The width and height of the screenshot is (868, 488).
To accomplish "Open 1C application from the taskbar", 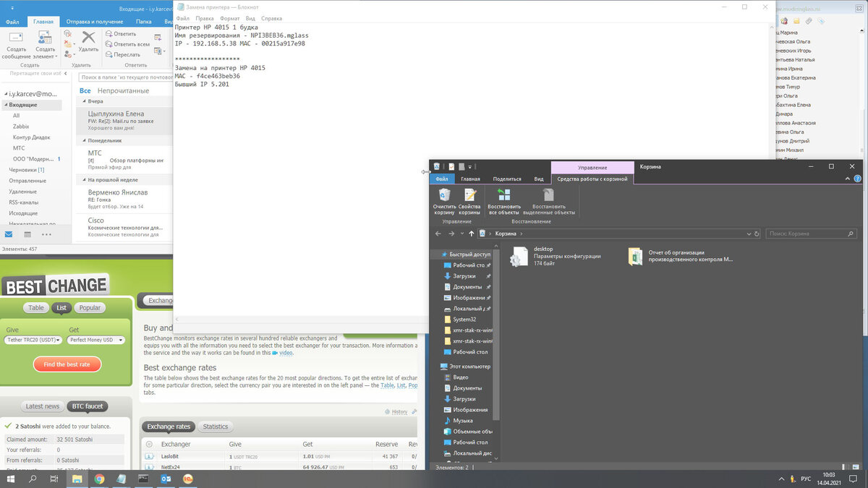I will click(x=188, y=479).
